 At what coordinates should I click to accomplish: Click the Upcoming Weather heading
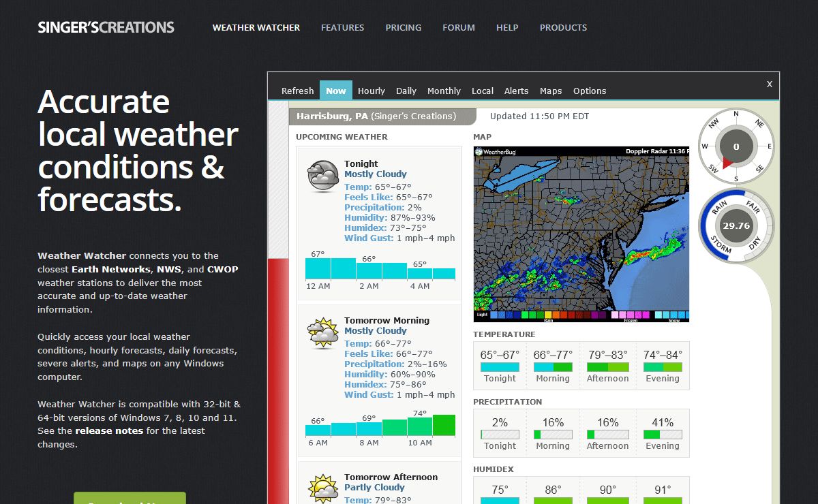pyautogui.click(x=342, y=137)
